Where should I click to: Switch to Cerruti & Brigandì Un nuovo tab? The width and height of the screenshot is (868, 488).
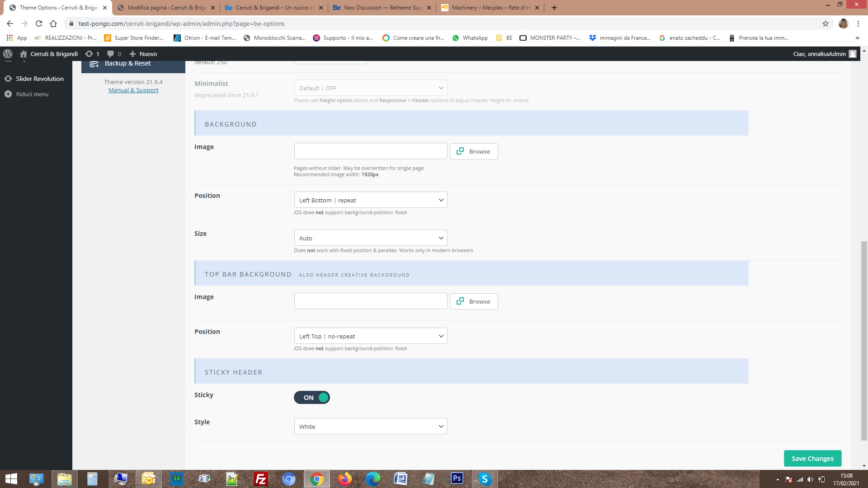click(274, 8)
